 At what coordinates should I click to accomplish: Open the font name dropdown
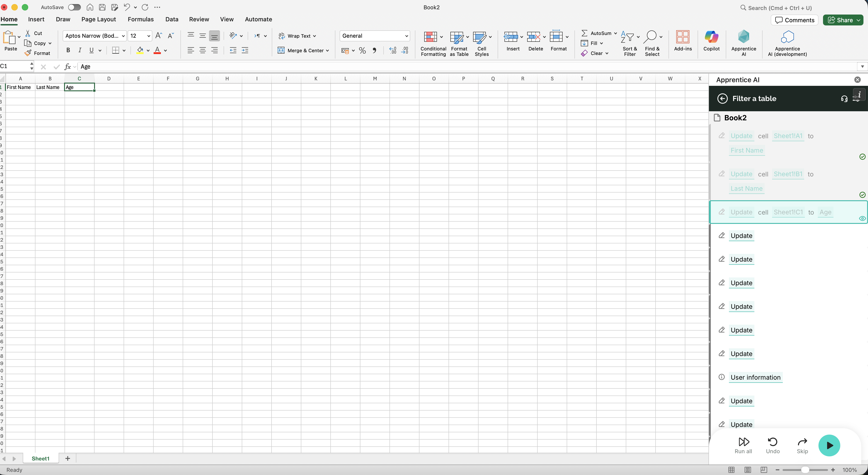123,36
